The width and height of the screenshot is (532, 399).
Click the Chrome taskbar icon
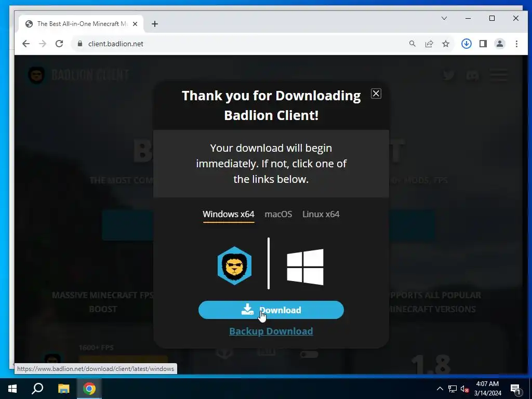[x=89, y=389]
